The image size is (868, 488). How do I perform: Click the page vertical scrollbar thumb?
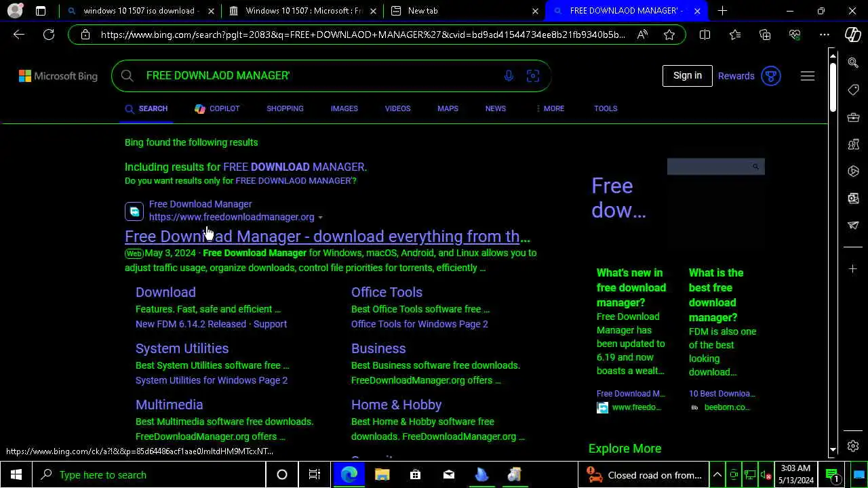pyautogui.click(x=833, y=87)
